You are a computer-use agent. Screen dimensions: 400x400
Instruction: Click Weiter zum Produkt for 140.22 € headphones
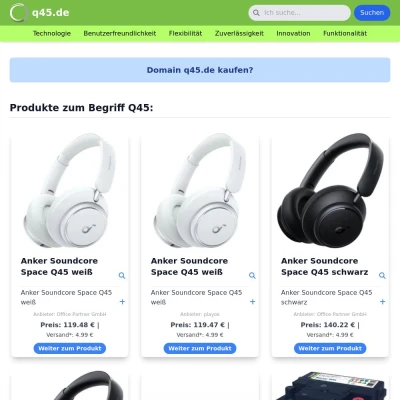(x=330, y=348)
